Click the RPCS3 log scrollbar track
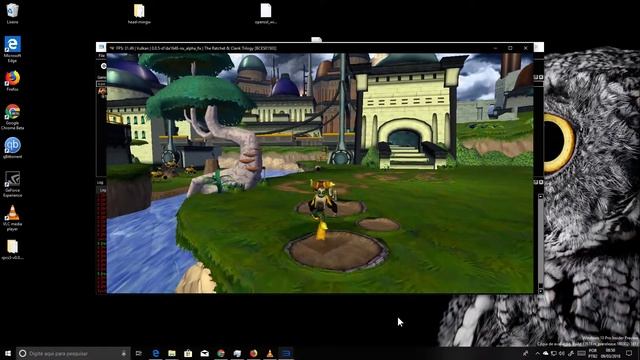 point(541,244)
